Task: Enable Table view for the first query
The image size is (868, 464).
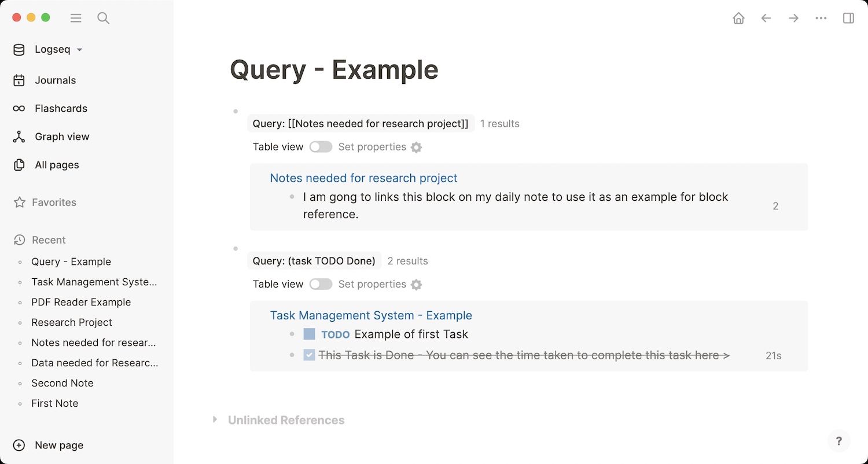Action: (321, 147)
